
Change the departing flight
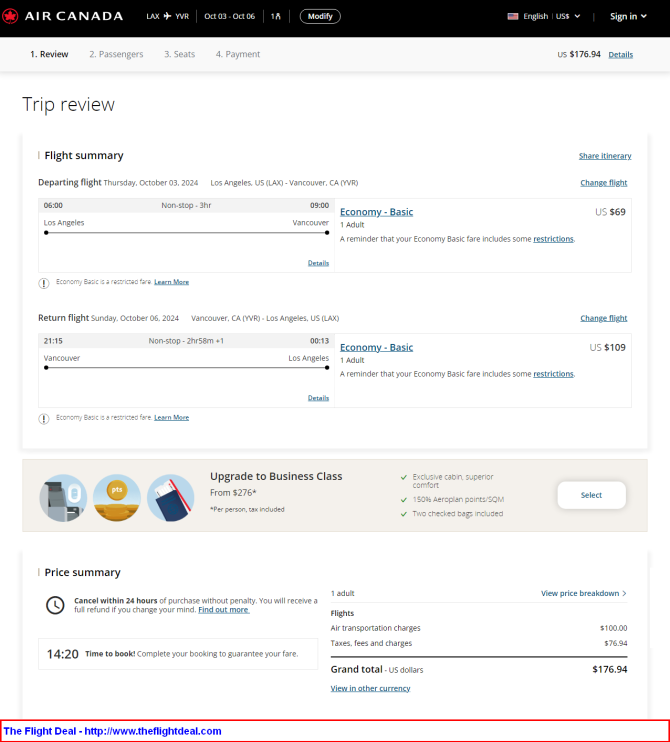(x=603, y=183)
